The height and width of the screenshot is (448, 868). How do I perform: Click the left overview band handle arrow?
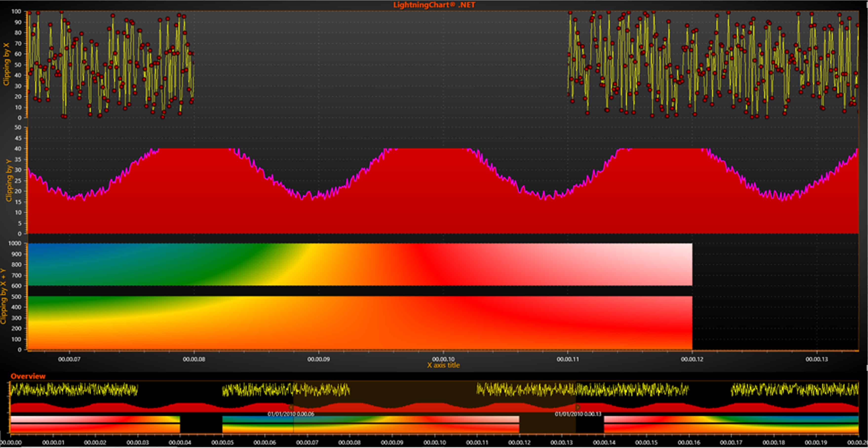(291, 407)
